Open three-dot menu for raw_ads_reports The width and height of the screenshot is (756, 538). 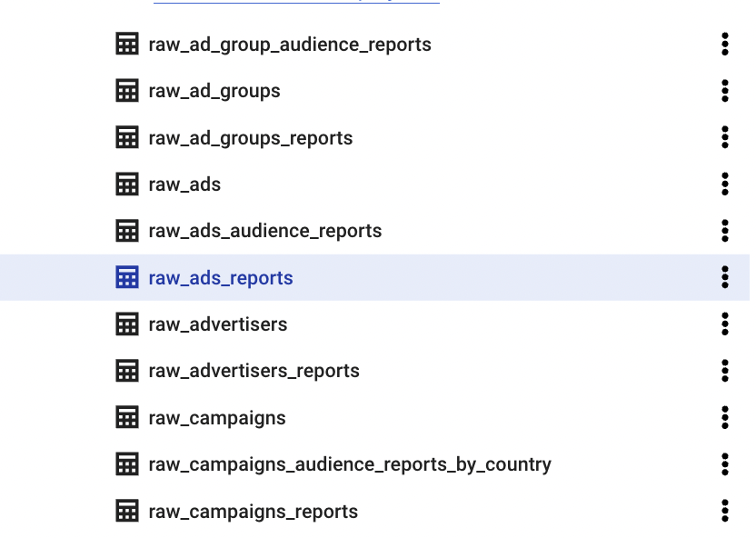[725, 278]
